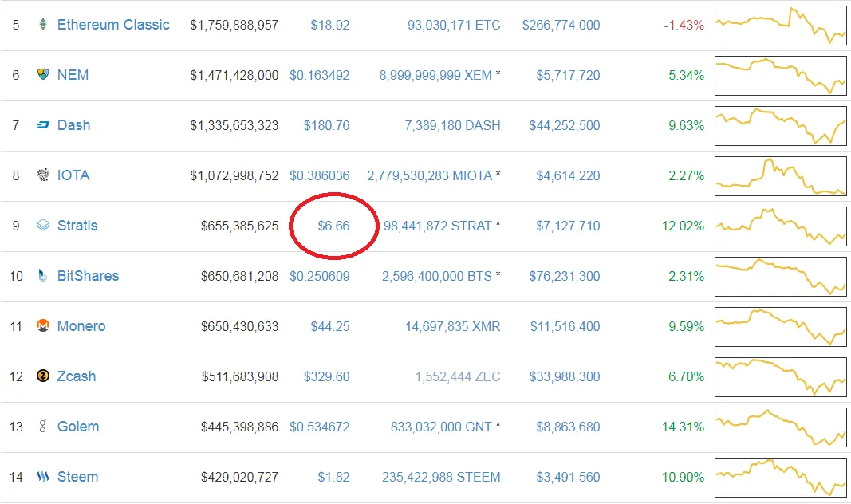The image size is (851, 504).
Task: Click Stratis market cap $655,385,625
Action: click(239, 226)
